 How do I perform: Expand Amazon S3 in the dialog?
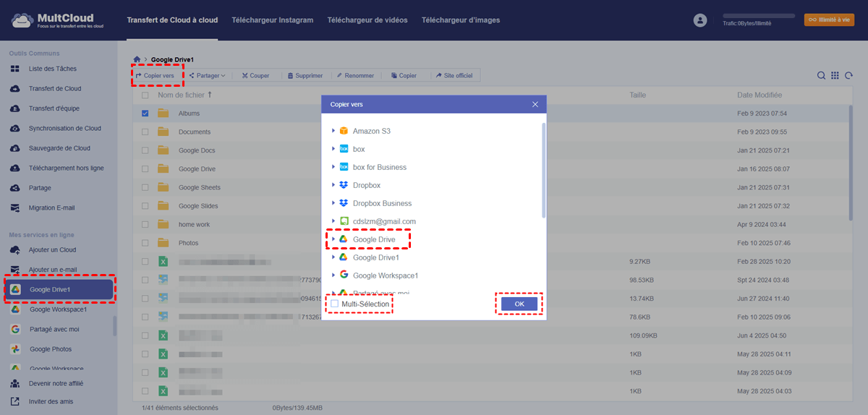[x=333, y=131]
